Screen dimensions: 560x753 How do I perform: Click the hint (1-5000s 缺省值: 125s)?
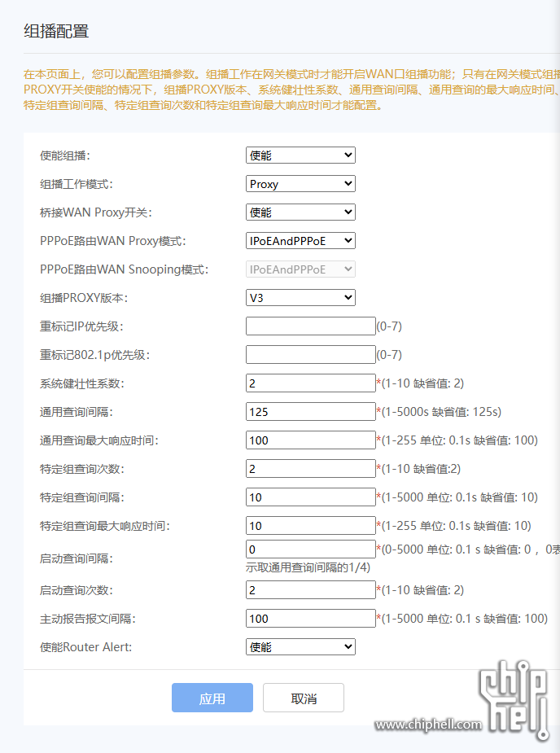click(441, 412)
